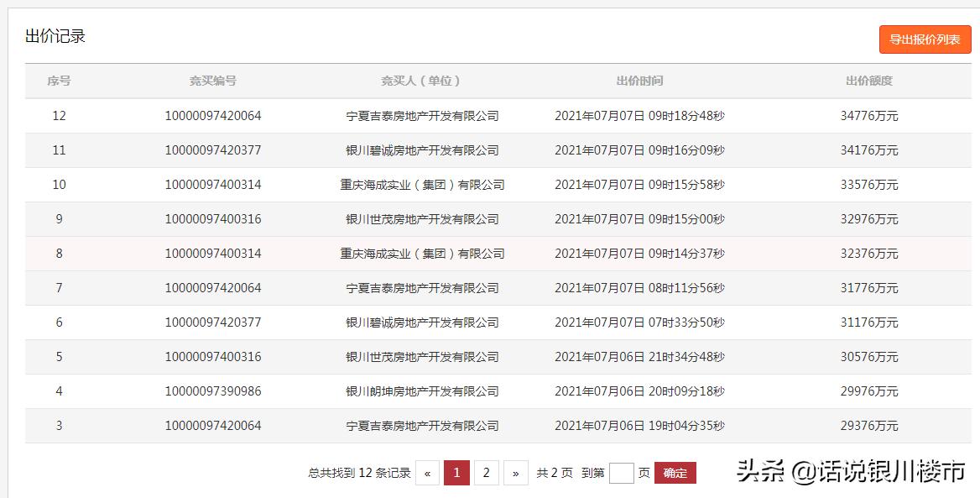Screen dimensions: 980x498
Task: Go to previous page with « button
Action: (428, 473)
